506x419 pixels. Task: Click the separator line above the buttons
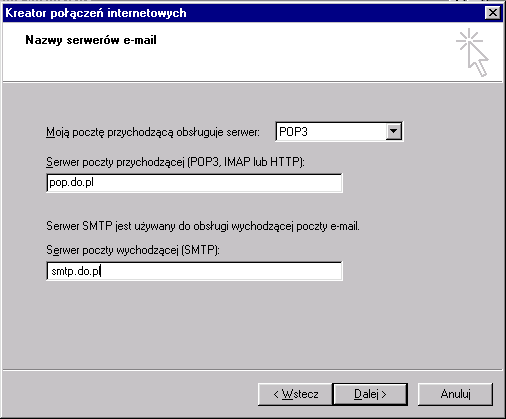[x=253, y=370]
